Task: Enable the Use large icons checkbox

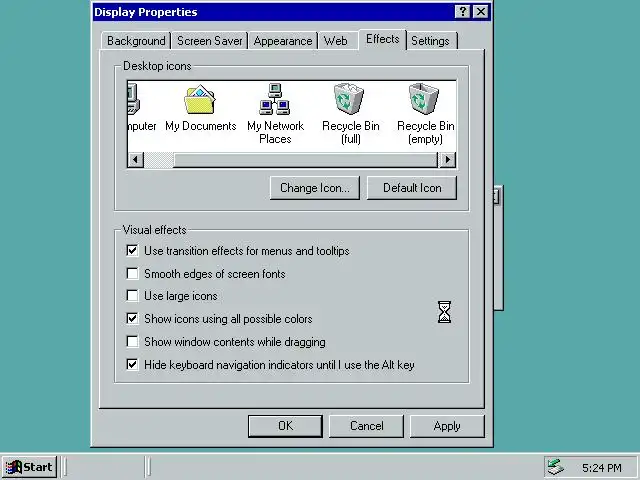Action: point(132,295)
